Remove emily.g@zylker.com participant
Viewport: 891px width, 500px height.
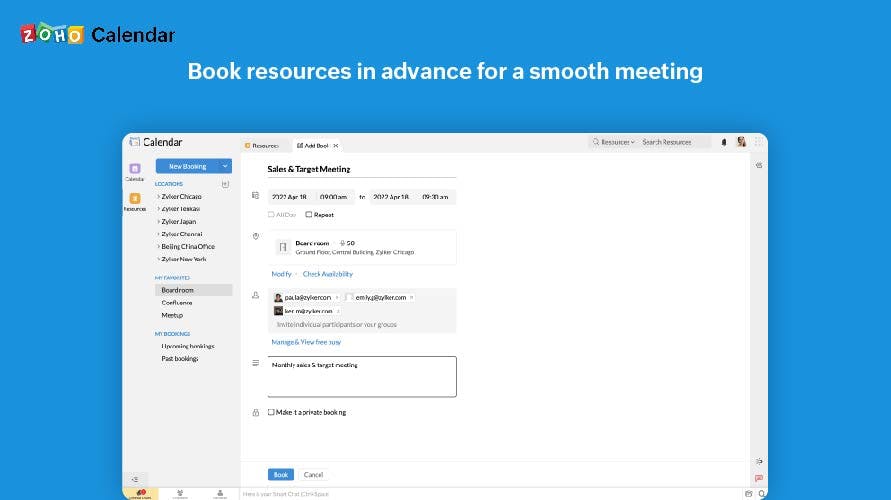click(x=412, y=297)
